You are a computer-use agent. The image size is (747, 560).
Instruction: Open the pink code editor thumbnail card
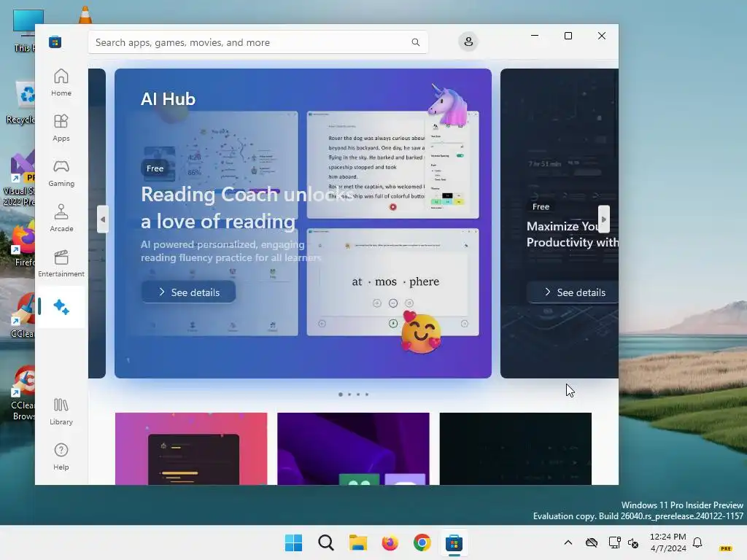(x=191, y=448)
